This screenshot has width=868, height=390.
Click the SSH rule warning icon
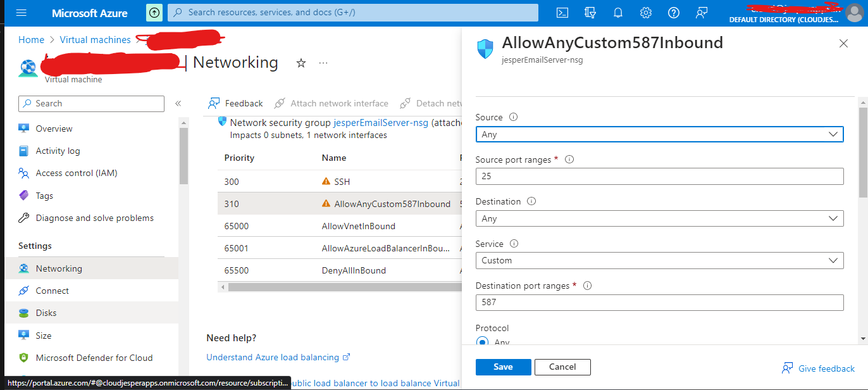[x=326, y=181]
